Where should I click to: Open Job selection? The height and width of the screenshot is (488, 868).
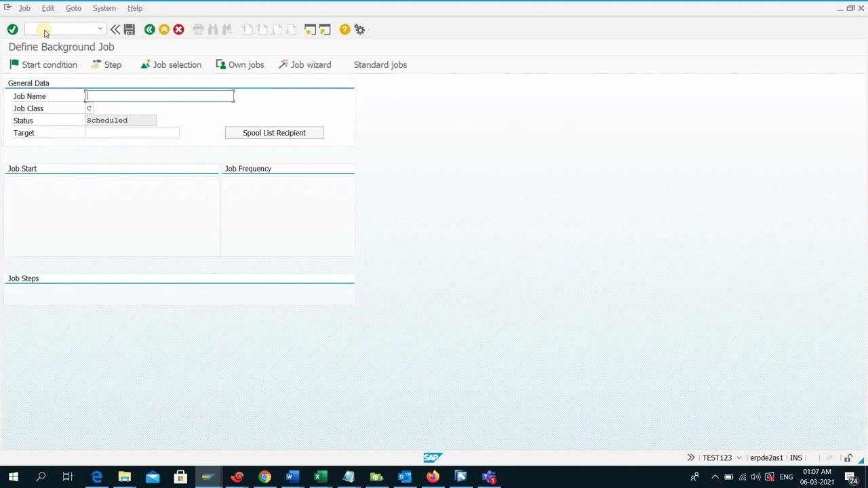(171, 64)
